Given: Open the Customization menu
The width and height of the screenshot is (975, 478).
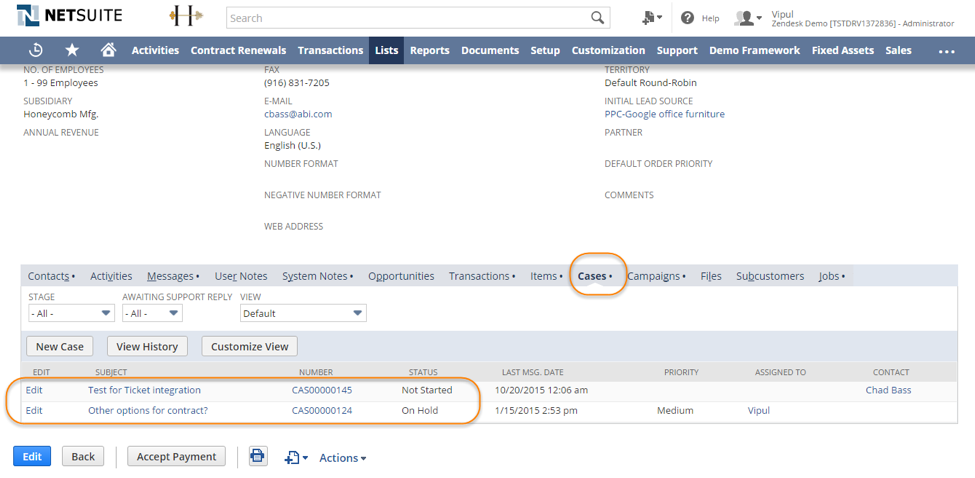Looking at the screenshot, I should coord(608,50).
